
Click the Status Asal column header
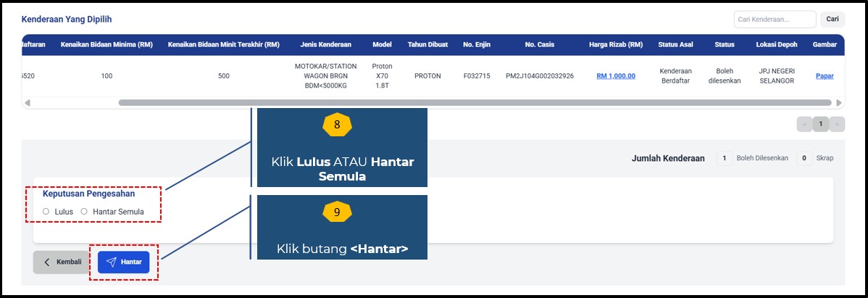coord(675,44)
